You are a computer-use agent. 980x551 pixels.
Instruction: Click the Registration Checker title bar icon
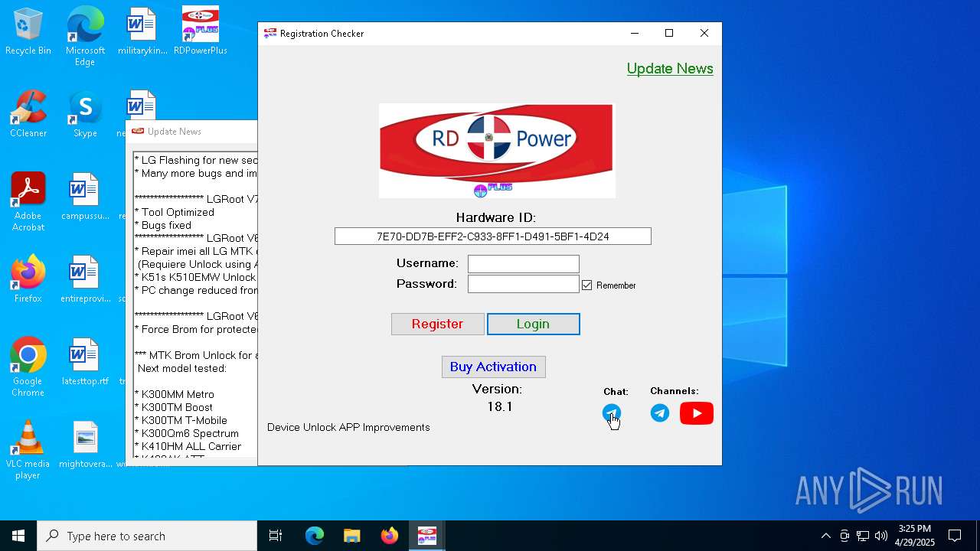(x=270, y=34)
